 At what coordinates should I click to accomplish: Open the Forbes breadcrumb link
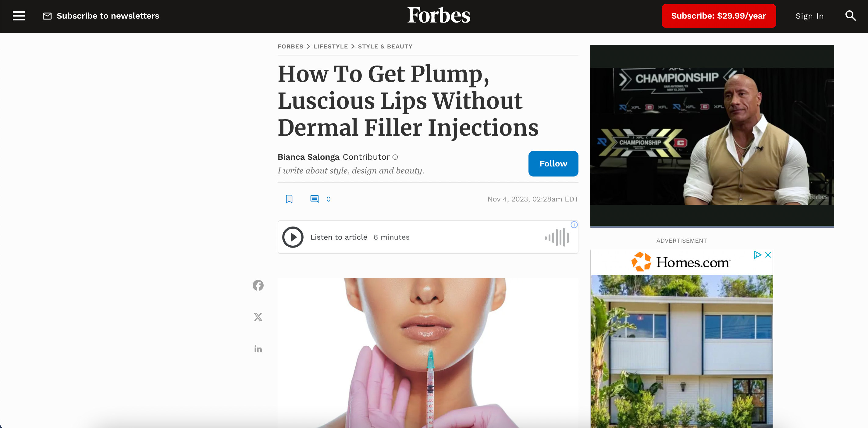click(x=290, y=47)
